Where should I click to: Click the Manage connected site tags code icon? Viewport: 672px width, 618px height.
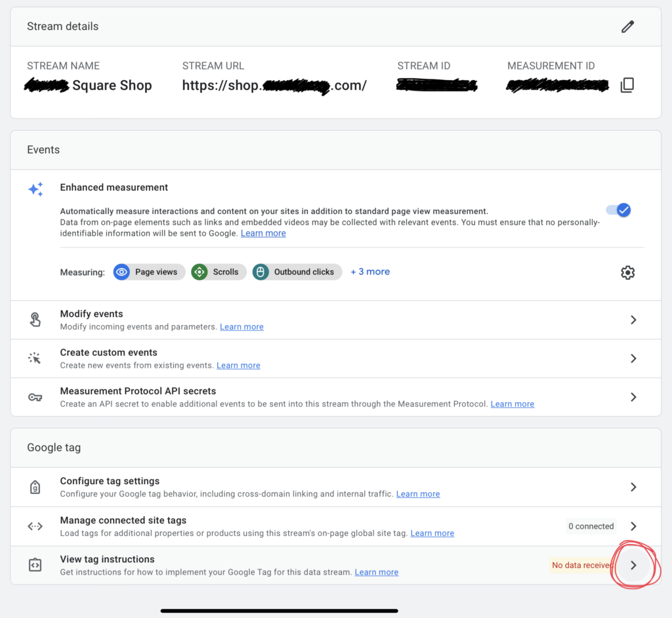(x=35, y=526)
